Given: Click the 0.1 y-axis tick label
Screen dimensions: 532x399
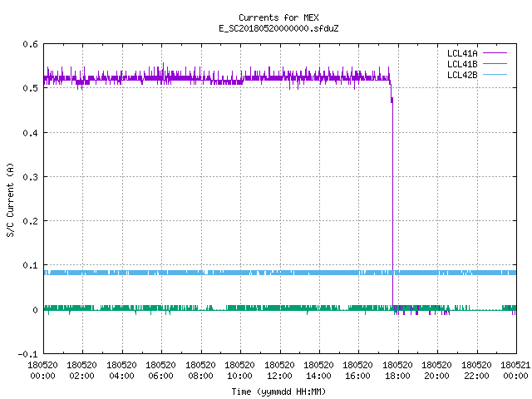Looking at the screenshot, I should click(x=30, y=265).
